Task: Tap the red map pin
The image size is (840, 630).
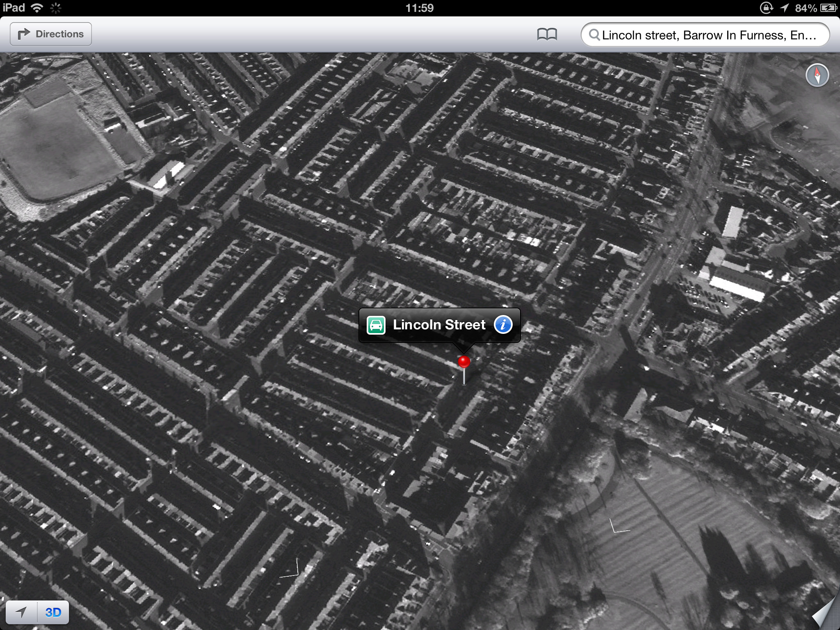Action: pyautogui.click(x=464, y=362)
